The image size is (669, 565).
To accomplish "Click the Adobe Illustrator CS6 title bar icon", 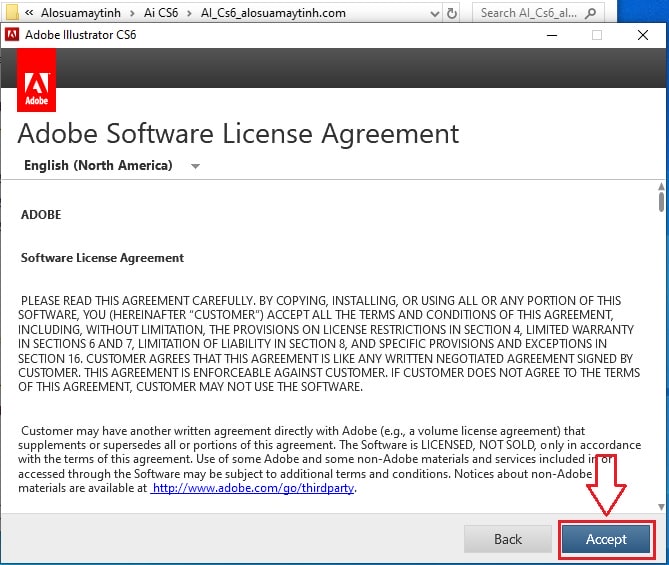I will [12, 34].
